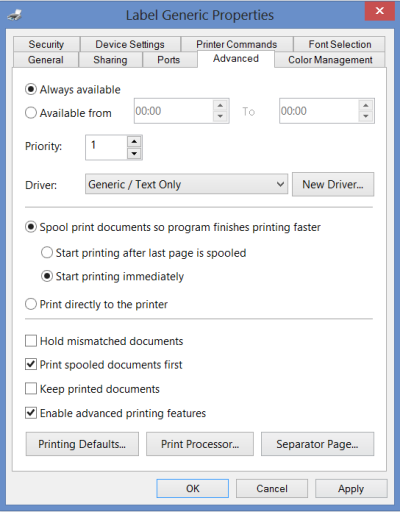Image resolution: width=400 pixels, height=512 pixels.
Task: Uncheck Enable advanced printing features
Action: (x=31, y=413)
